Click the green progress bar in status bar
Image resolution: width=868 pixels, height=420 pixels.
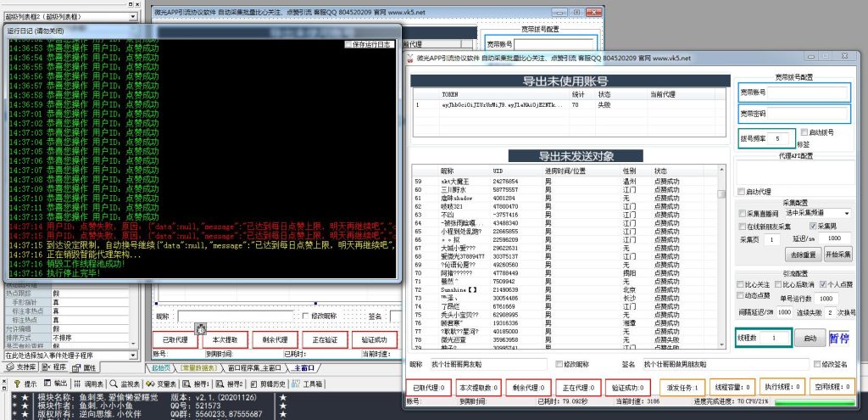point(815,401)
